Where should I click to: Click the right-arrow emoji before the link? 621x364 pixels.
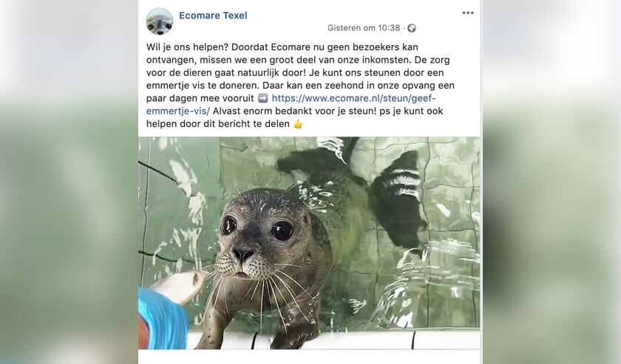[262, 98]
